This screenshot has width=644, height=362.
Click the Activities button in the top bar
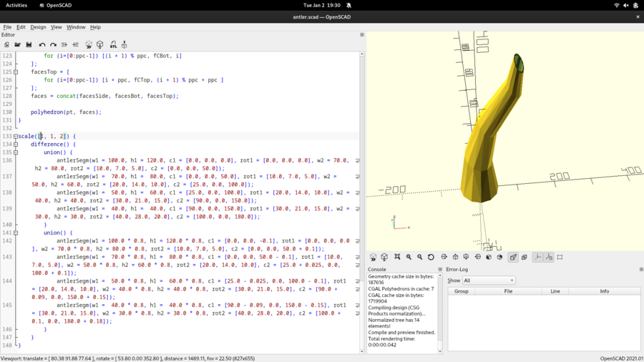(x=16, y=5)
